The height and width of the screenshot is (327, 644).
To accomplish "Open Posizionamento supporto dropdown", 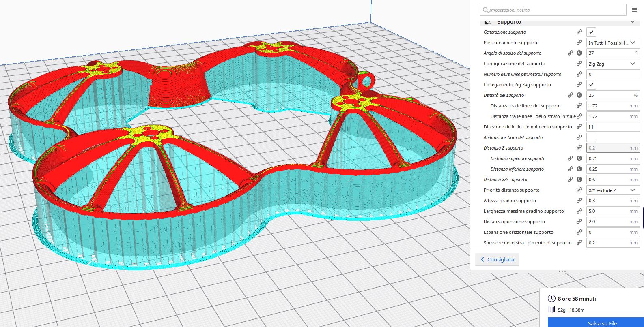I will tap(613, 43).
